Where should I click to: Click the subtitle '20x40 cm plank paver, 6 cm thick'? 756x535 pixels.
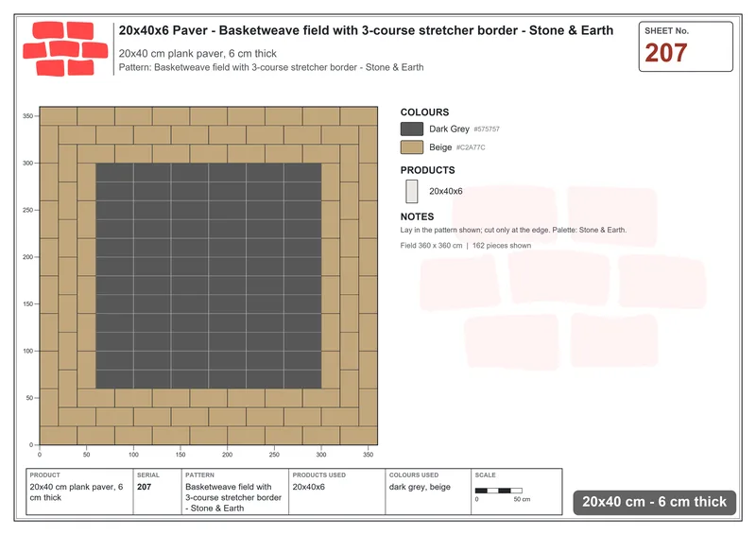[x=198, y=54]
